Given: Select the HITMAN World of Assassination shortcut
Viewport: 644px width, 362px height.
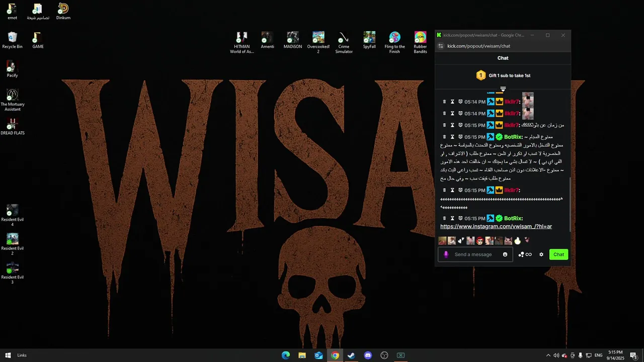Looking at the screenshot, I should pyautogui.click(x=242, y=43).
